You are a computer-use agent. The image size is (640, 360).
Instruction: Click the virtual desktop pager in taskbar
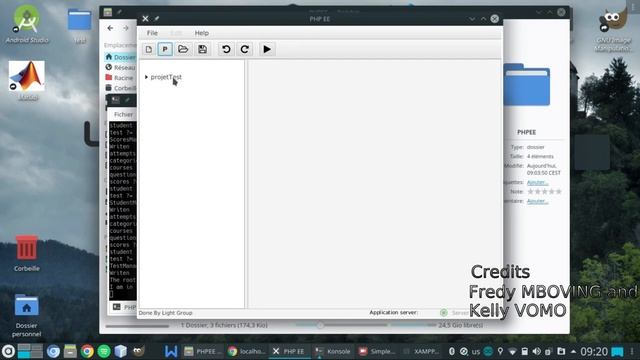pyautogui.click(x=30, y=351)
